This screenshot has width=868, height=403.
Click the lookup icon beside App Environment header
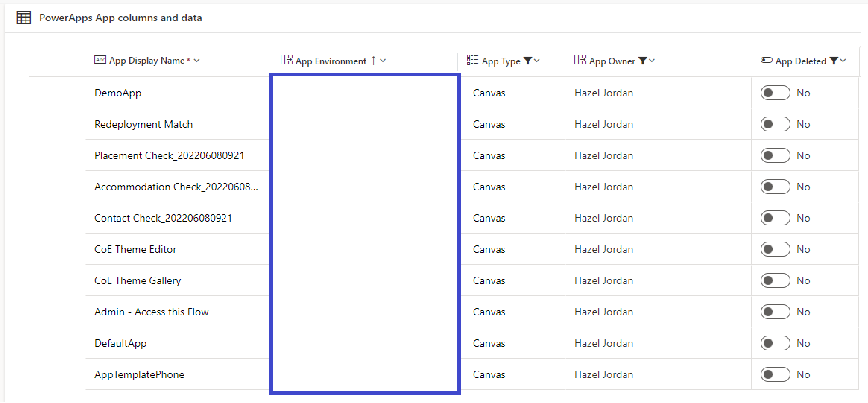tap(286, 60)
